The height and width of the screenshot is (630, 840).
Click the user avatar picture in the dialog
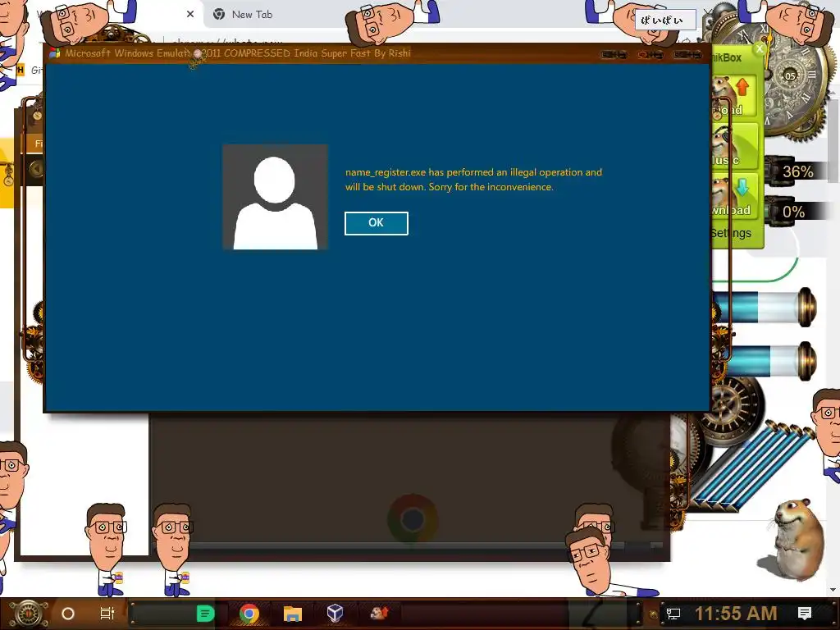(275, 197)
